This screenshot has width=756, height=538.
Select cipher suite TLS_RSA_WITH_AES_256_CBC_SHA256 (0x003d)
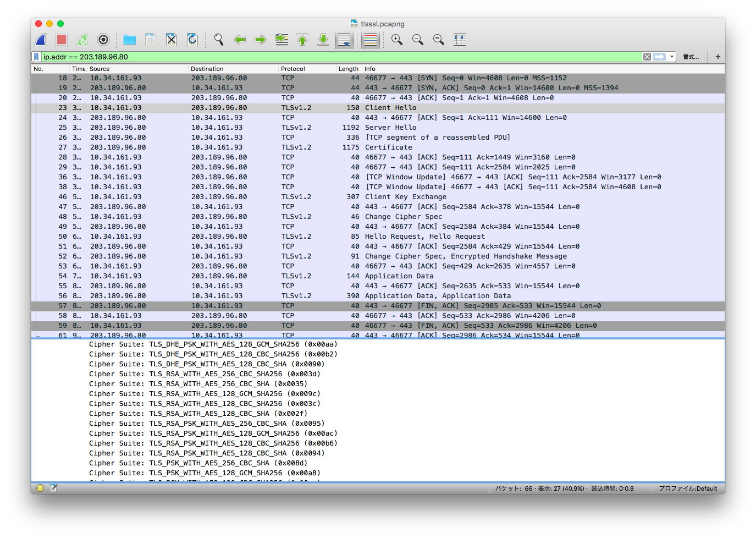pos(205,374)
